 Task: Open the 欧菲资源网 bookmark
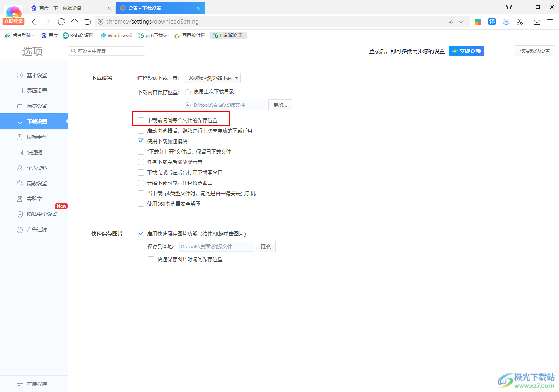78,35
